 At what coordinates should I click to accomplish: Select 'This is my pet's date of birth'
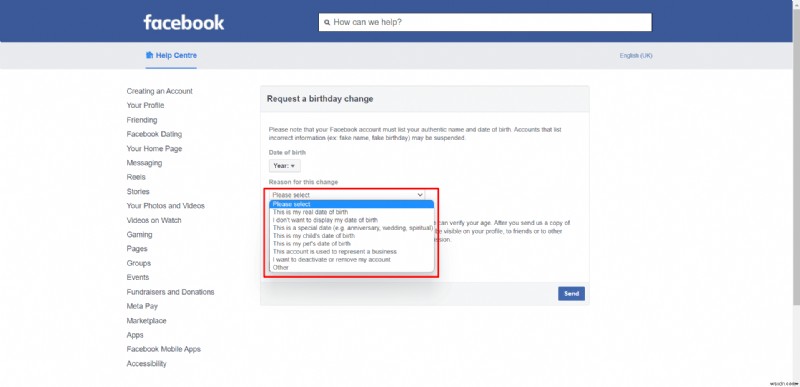(352, 244)
